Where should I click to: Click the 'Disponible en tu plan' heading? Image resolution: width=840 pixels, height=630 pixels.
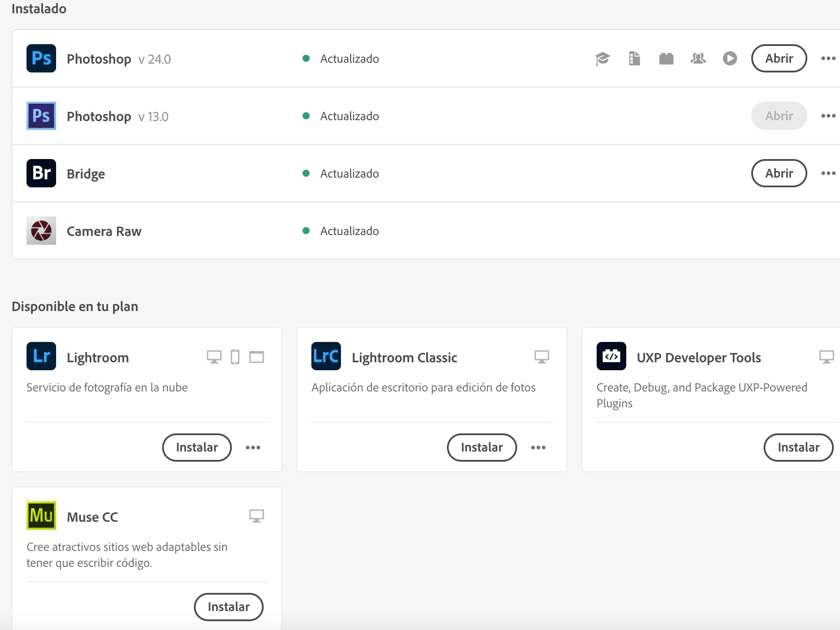75,306
